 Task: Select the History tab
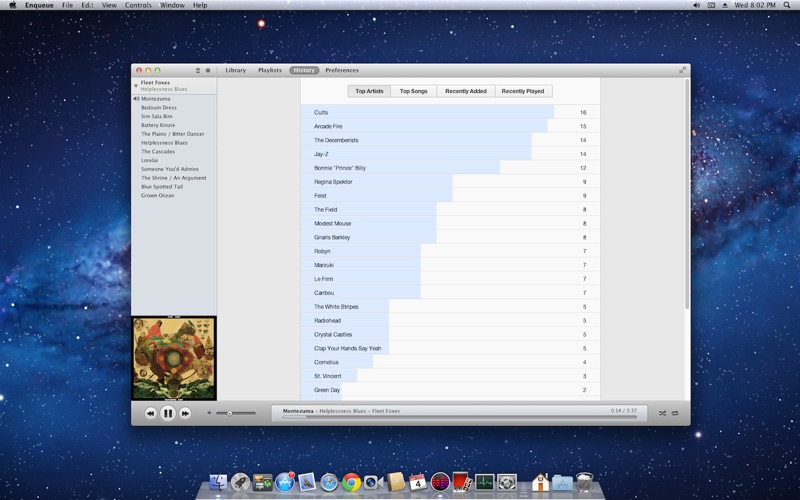[304, 70]
